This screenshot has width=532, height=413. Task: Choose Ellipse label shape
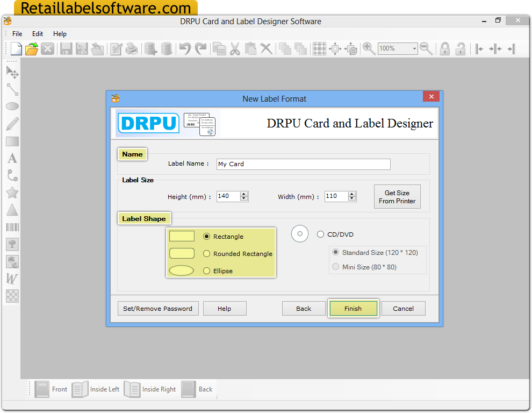pos(206,271)
